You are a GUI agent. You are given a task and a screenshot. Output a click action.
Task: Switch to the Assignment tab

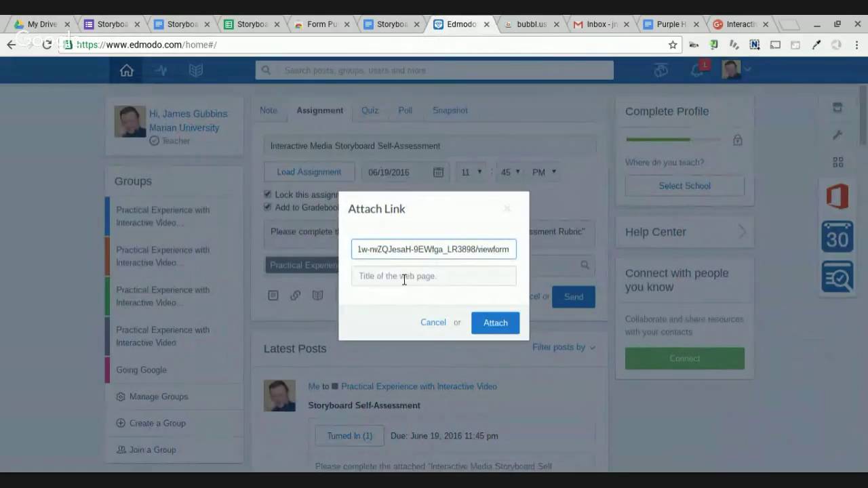[x=319, y=110]
